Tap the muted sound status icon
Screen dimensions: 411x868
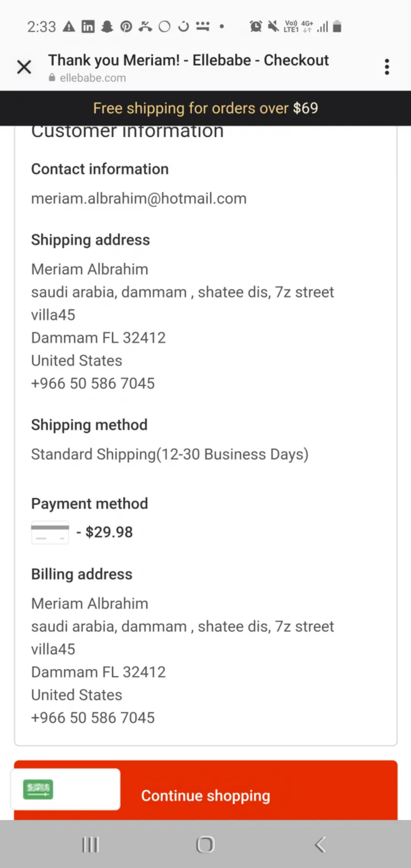coord(273,26)
